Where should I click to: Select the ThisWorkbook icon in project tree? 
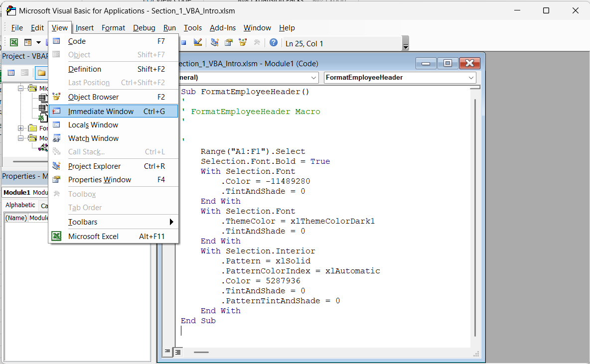coord(43,118)
